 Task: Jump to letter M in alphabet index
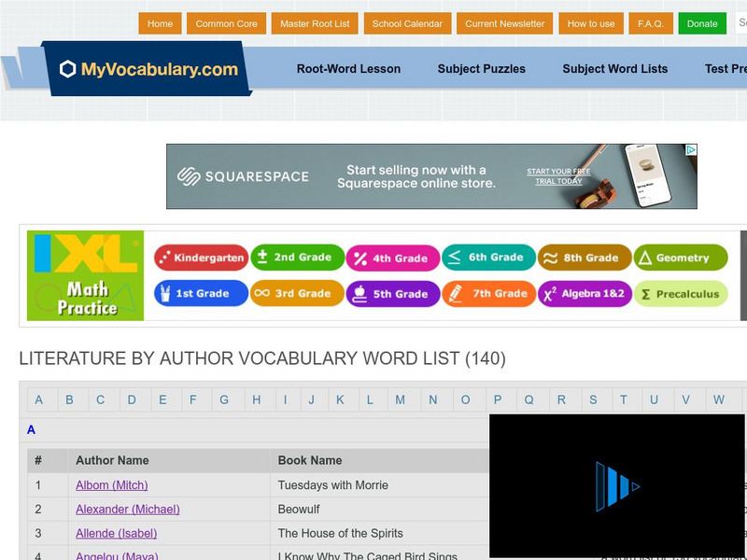click(400, 399)
